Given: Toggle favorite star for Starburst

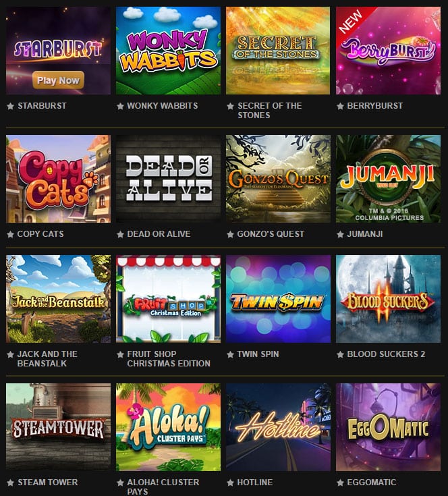Looking at the screenshot, I should [x=10, y=106].
